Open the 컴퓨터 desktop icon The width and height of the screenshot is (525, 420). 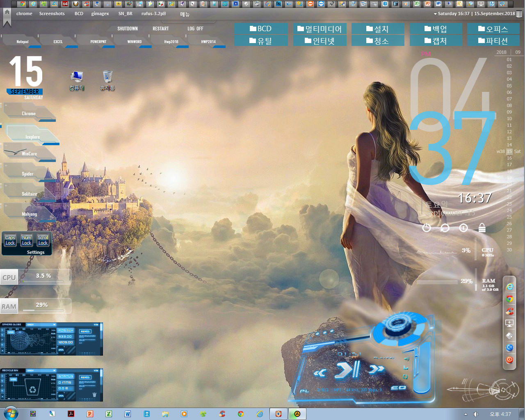(77, 81)
